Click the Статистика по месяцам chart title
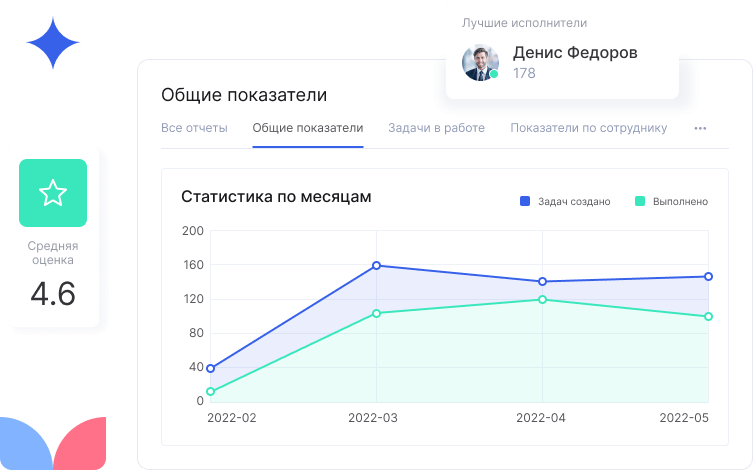 tap(276, 197)
